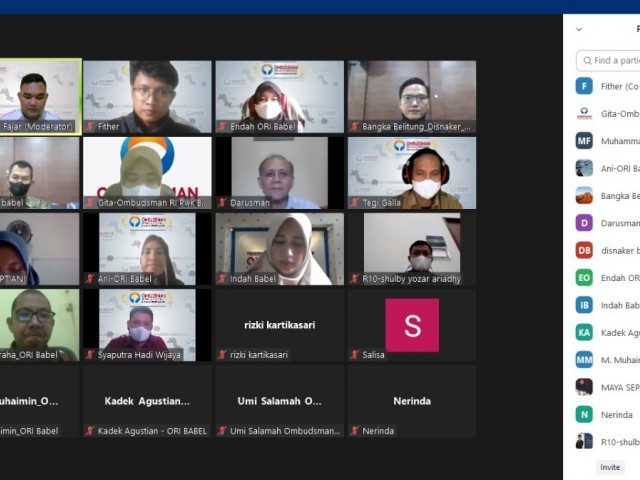Click the 'IB' avatar for Indah Babel
The width and height of the screenshot is (640, 480).
[x=584, y=305]
